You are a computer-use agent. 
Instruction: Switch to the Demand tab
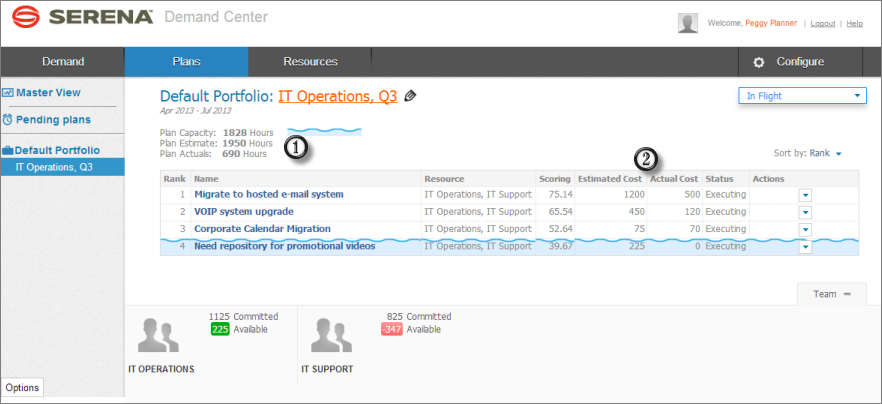click(63, 62)
